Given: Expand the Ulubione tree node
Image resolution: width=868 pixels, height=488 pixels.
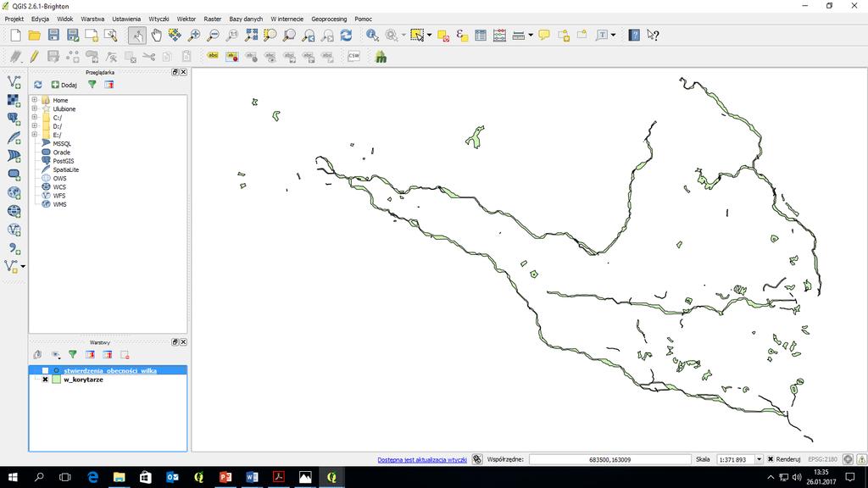Looking at the screenshot, I should point(34,109).
